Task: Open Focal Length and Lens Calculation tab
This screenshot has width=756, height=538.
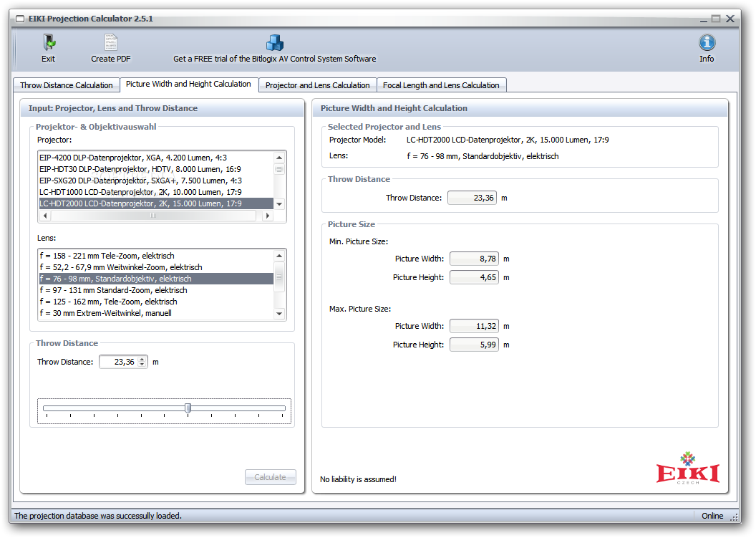Action: point(441,85)
